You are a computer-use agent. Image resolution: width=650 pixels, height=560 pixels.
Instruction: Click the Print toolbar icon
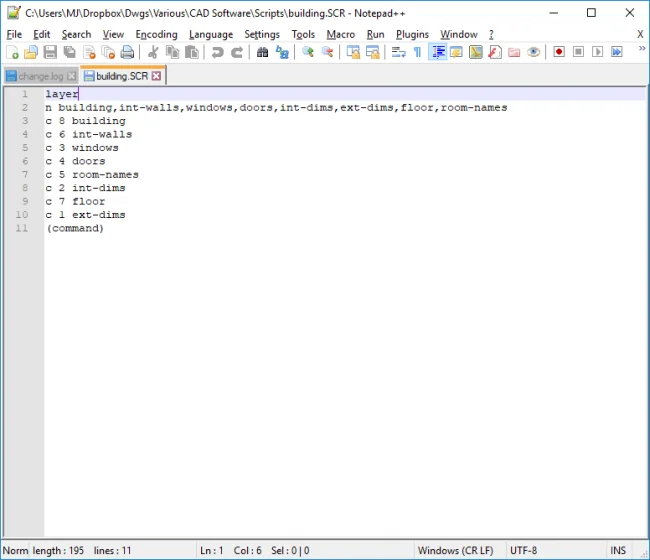(x=127, y=52)
